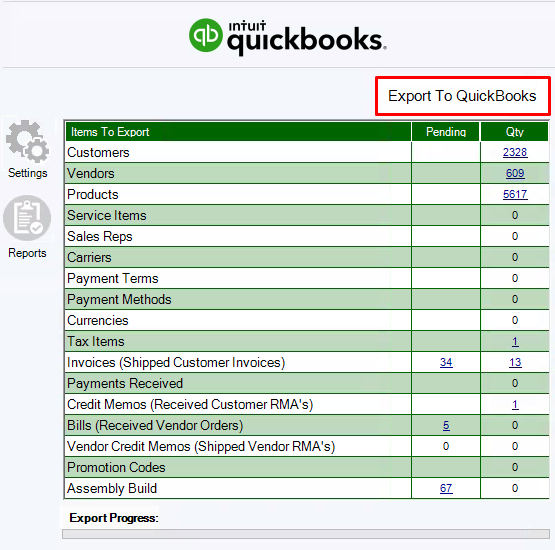
Task: Click the Qty column header
Action: click(x=515, y=132)
